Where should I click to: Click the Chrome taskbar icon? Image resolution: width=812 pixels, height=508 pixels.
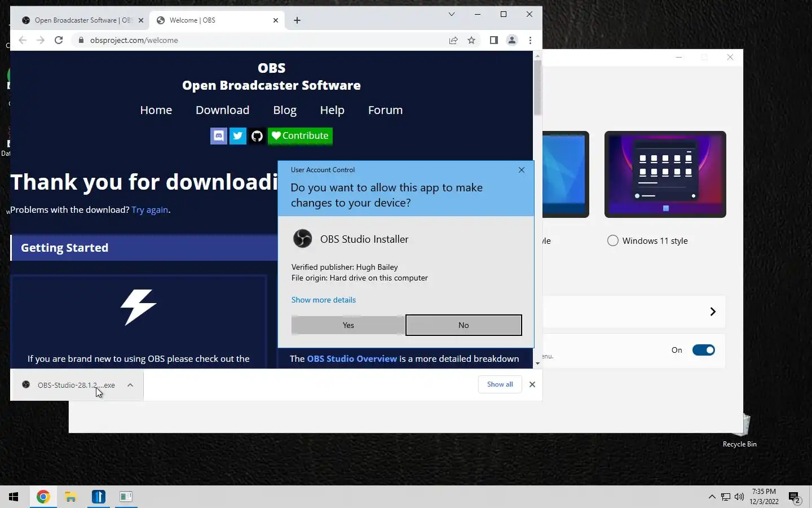[x=43, y=497]
